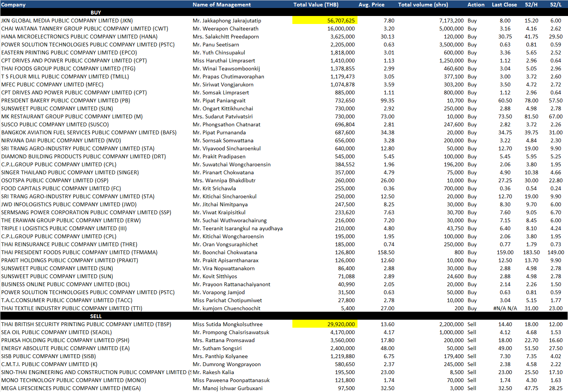Viewport: 568px width, 392px height.
Task: Select the BUY section heading row
Action: point(284,13)
